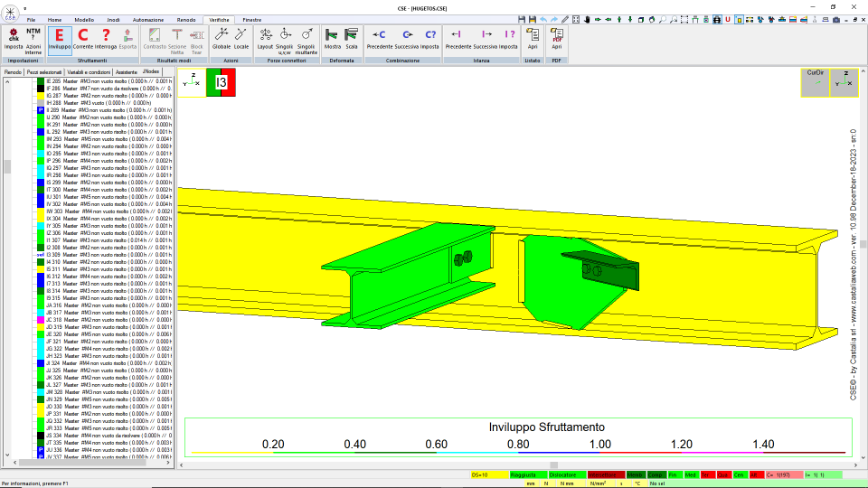Click Imposta combination C? icon
This screenshot has height=488, width=868.
tap(429, 39)
